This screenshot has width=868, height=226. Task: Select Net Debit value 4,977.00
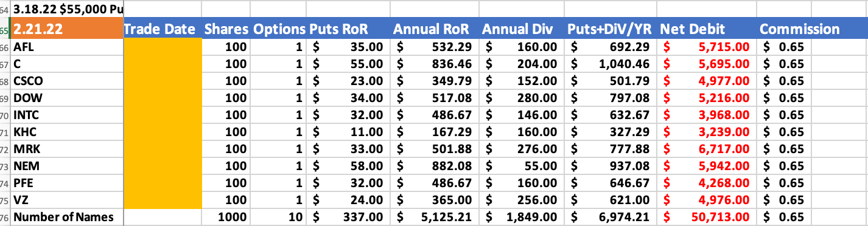707,81
